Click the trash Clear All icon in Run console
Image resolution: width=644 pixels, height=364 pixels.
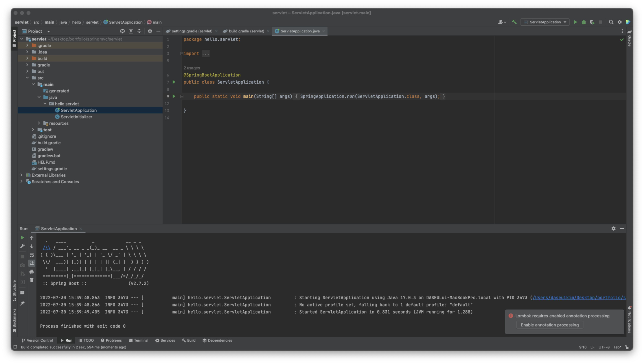tap(32, 280)
